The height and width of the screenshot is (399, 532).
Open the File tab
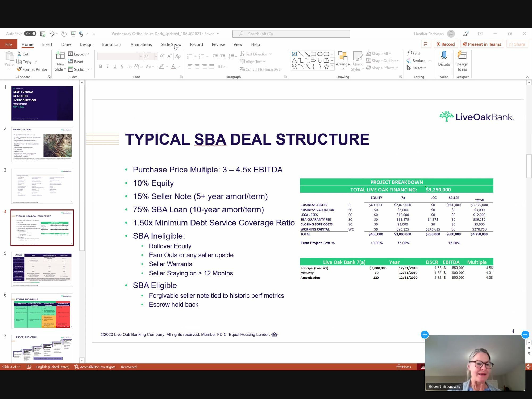click(8, 44)
